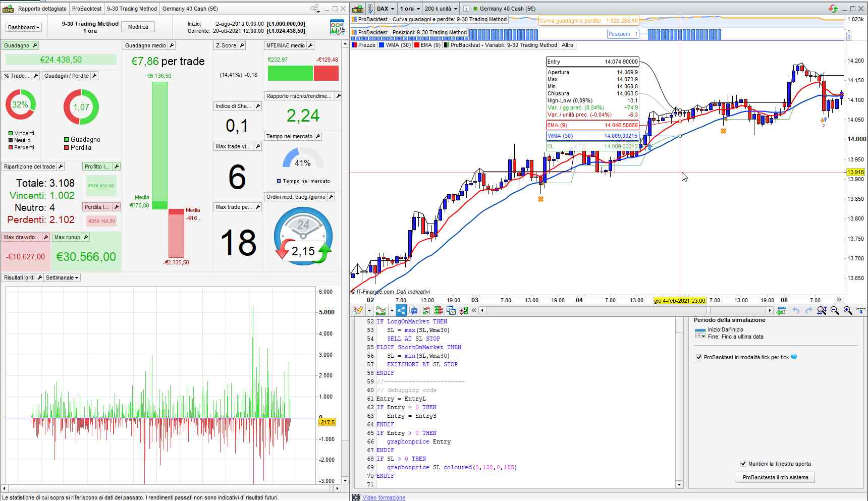Click the tick per tick info bubble icon
The width and height of the screenshot is (868, 501).
pyautogui.click(x=794, y=357)
